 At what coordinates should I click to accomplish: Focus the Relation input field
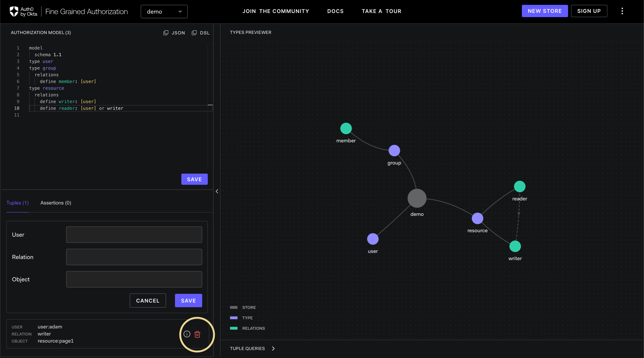pyautogui.click(x=134, y=257)
